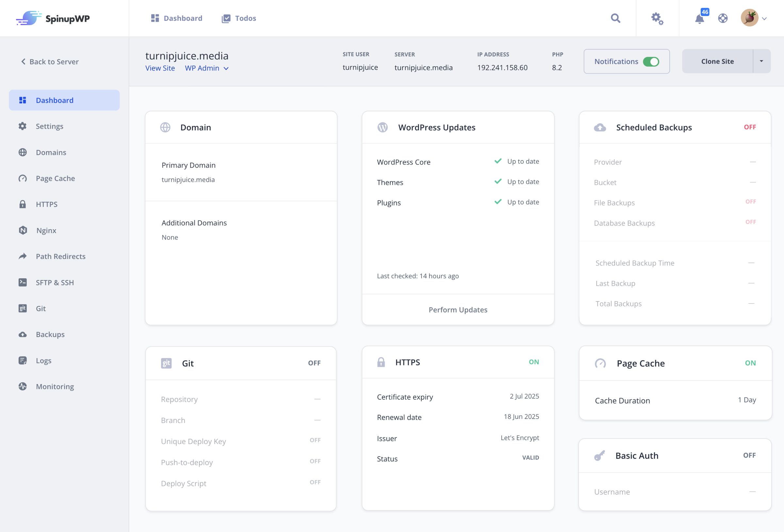Click the Perform Updates button
The width and height of the screenshot is (784, 532).
458,309
